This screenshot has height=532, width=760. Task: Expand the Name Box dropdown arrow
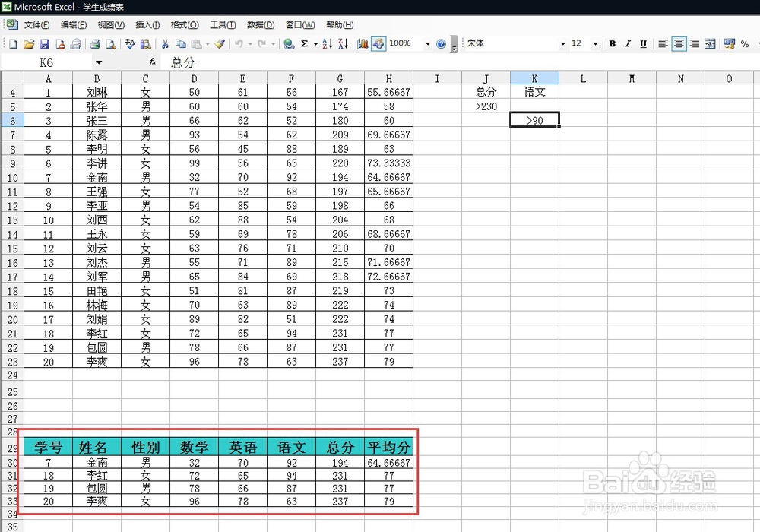click(99, 62)
